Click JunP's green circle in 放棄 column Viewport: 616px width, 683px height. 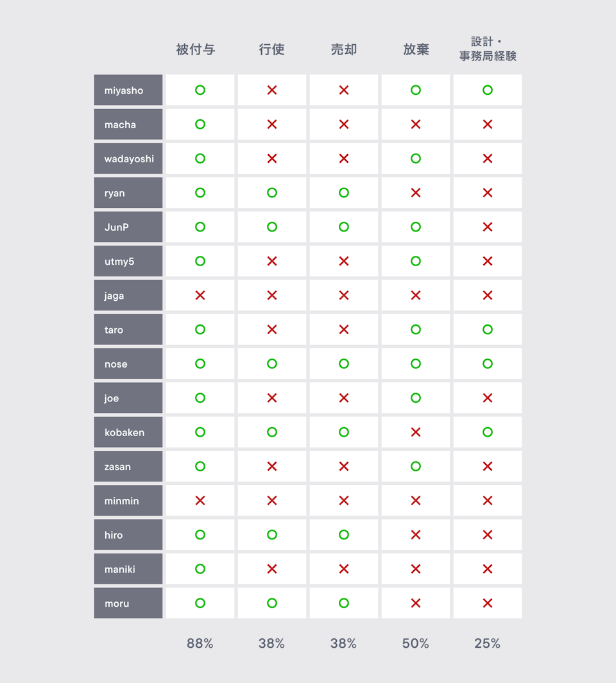(x=416, y=227)
